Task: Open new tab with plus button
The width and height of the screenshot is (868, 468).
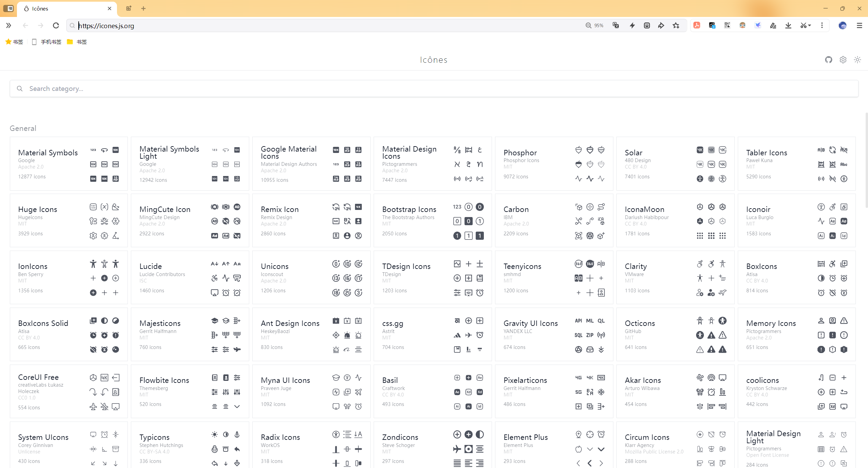Action: (143, 8)
